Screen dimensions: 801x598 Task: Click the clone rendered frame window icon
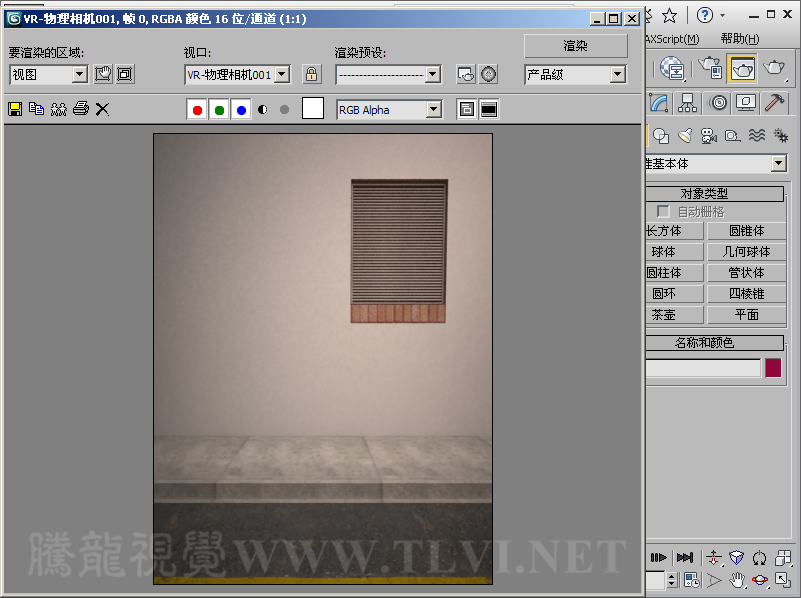[59, 109]
